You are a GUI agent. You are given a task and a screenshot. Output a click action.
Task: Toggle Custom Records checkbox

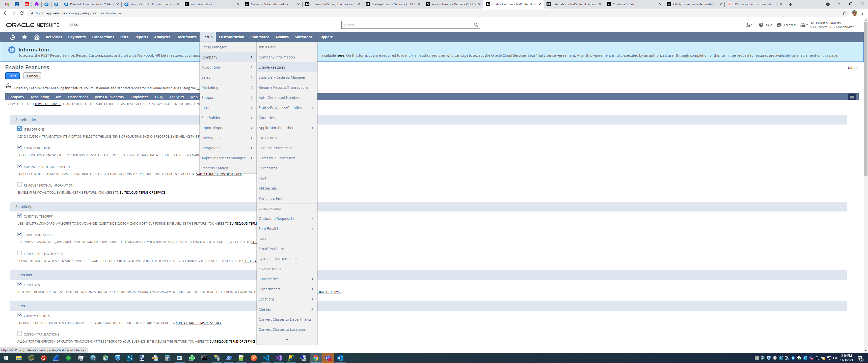[x=19, y=147]
